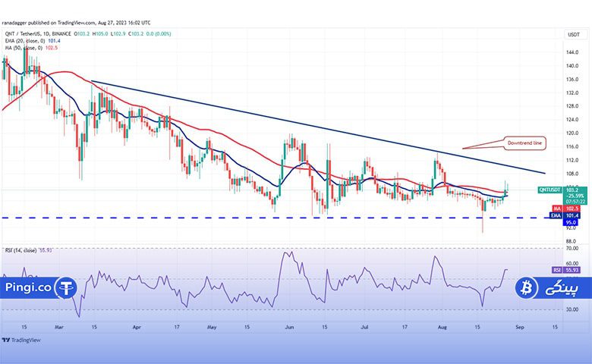Select the QNTUSDT price label
Viewport: 592px width, 364px height.
(549, 190)
